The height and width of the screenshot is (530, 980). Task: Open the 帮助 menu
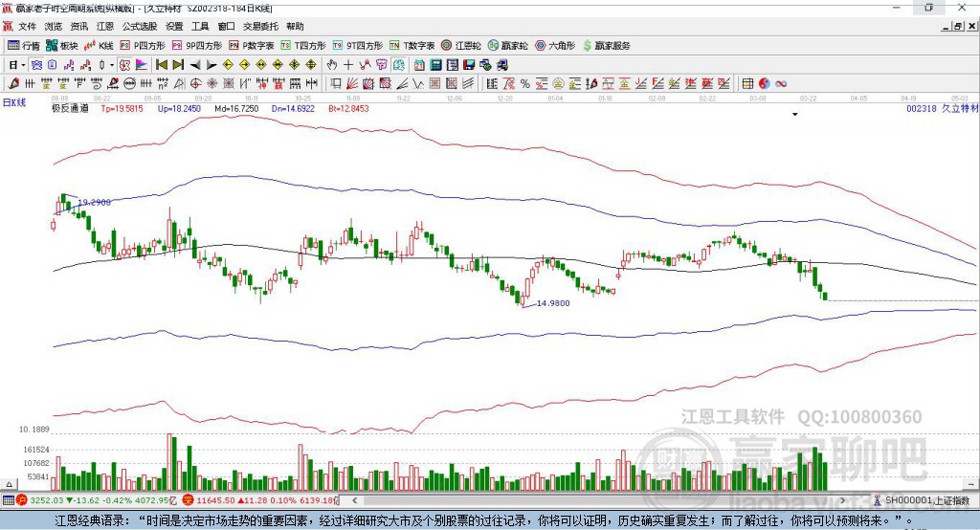pos(295,26)
